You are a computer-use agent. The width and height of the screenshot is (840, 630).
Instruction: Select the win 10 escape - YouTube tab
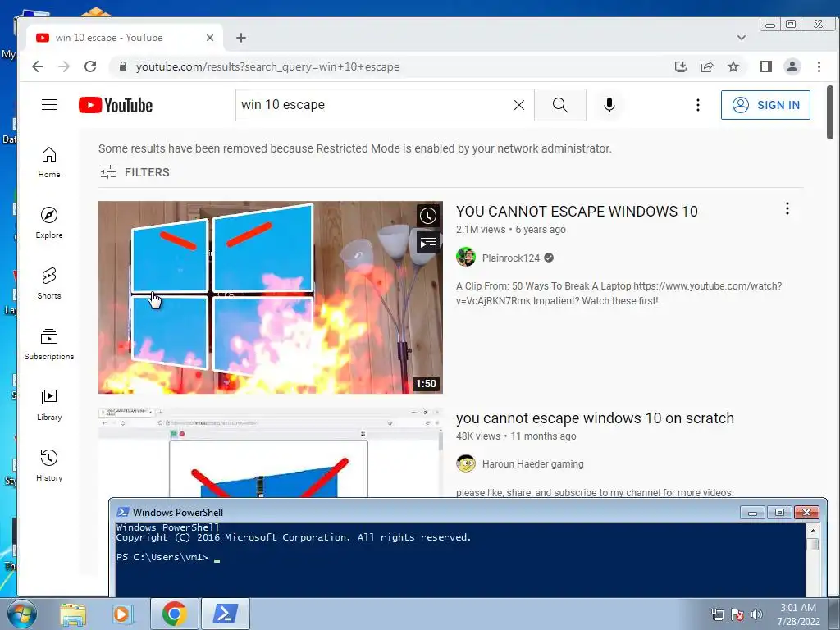[x=125, y=38]
